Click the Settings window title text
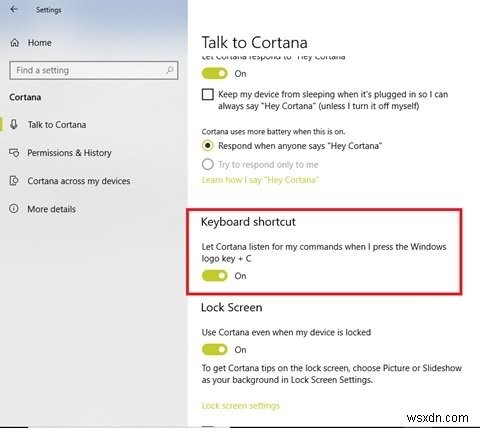This screenshot has height=428, width=480. click(49, 10)
